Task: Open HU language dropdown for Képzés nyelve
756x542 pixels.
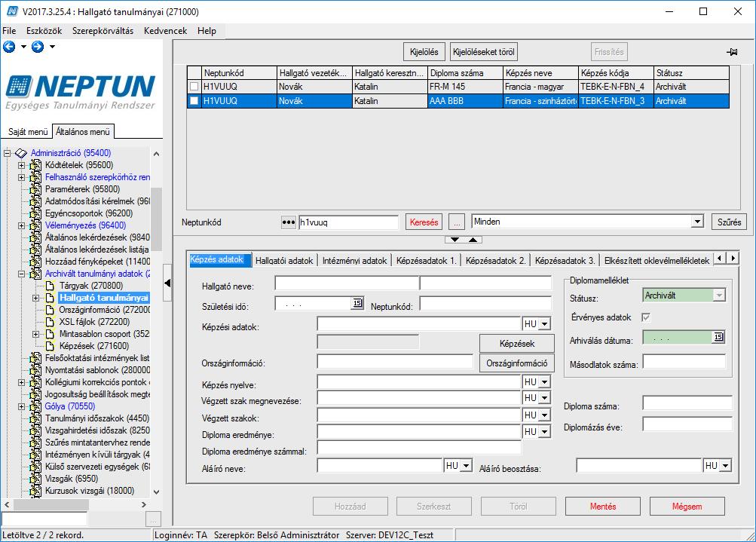Action: (544, 382)
